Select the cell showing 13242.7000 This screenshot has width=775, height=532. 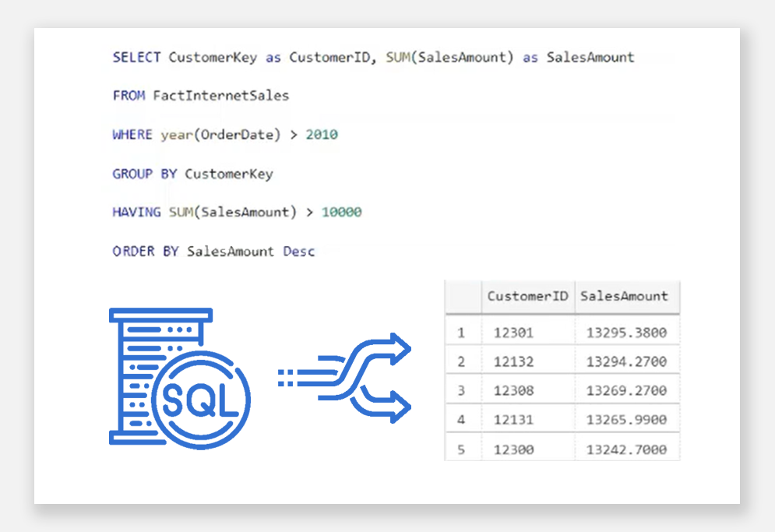(x=626, y=449)
